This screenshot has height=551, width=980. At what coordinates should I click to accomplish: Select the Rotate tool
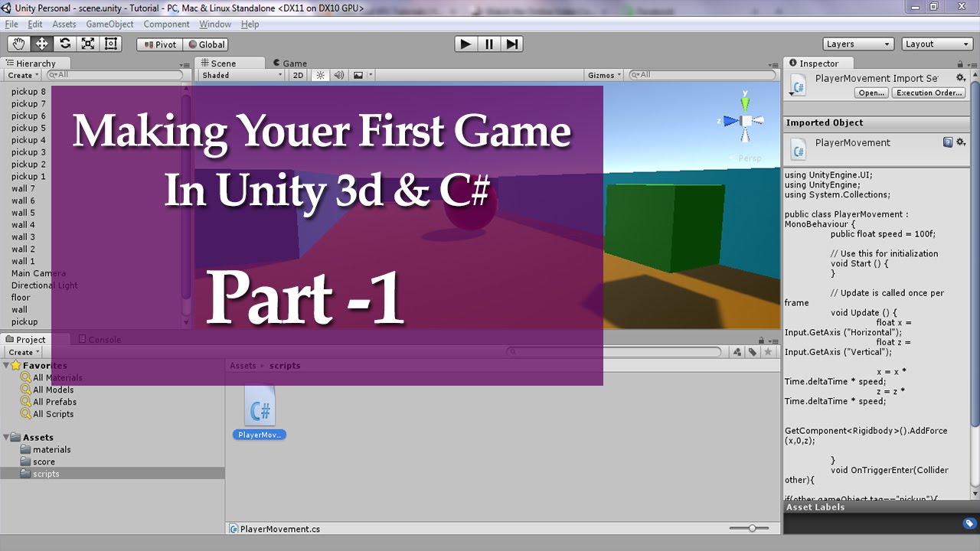(x=65, y=44)
